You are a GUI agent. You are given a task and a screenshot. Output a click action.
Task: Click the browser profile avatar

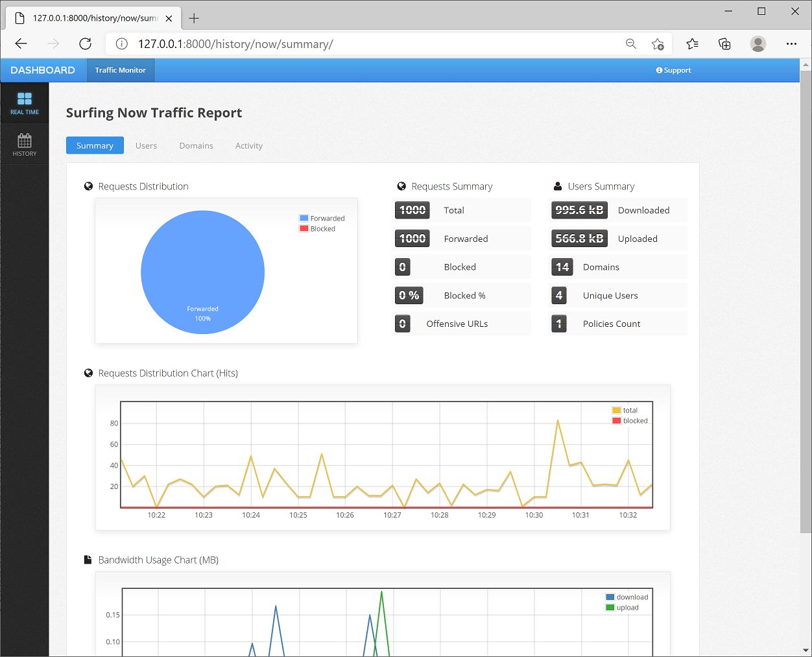(x=758, y=44)
